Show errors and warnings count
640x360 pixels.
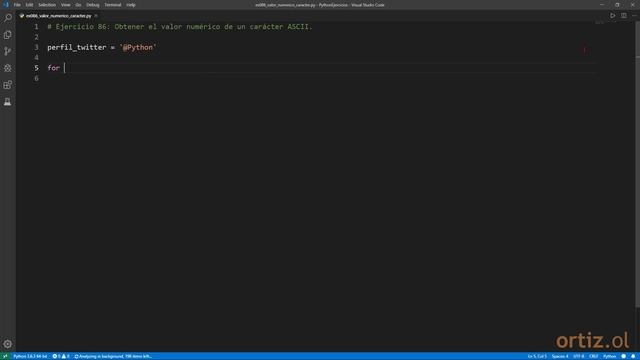click(x=61, y=356)
